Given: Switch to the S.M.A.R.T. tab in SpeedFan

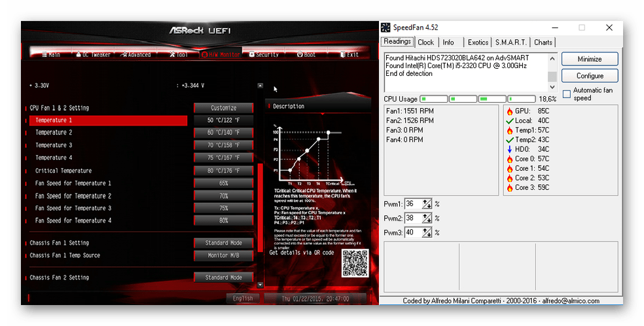Looking at the screenshot, I should click(510, 42).
